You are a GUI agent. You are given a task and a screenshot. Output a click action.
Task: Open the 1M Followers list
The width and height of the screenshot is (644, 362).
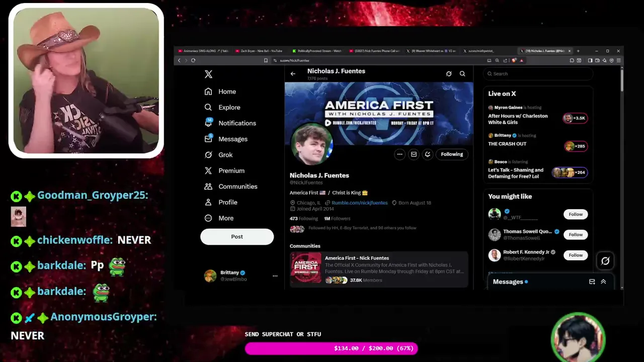click(x=337, y=219)
